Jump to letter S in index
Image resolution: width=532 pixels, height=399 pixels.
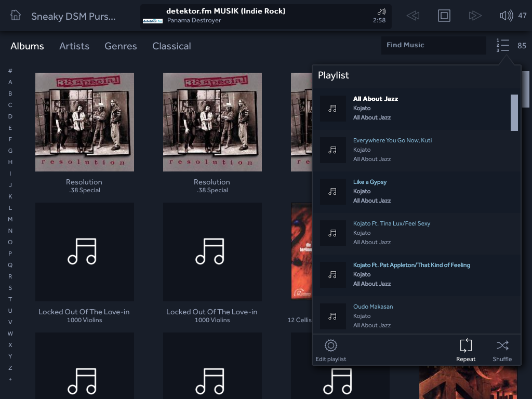pos(10,288)
